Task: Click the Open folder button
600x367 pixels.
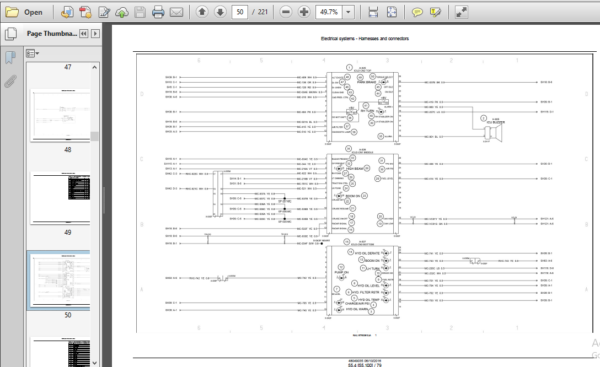Action: coord(24,12)
